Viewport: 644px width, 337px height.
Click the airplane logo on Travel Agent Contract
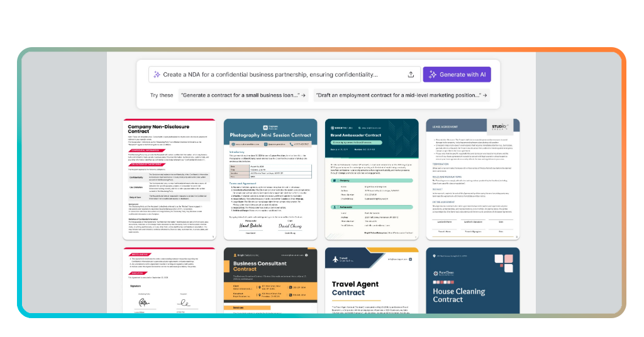point(335,258)
